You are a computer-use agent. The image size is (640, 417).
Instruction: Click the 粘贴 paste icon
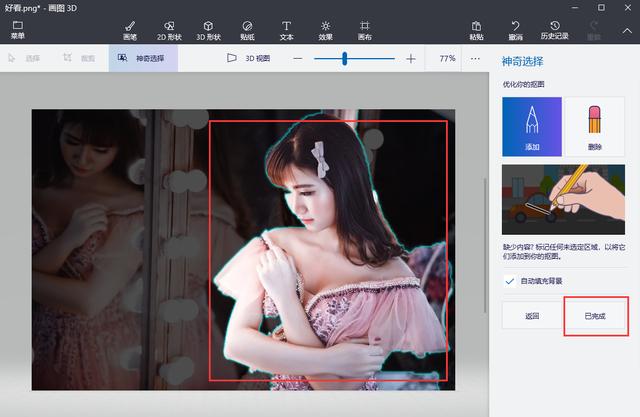pyautogui.click(x=476, y=31)
